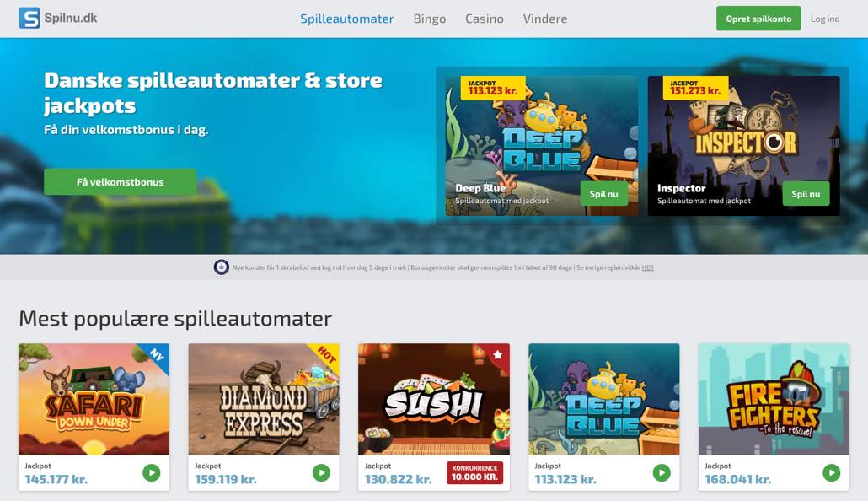Image resolution: width=868 pixels, height=501 pixels.
Task: Start Safari Down Under with its play icon
Action: (x=151, y=472)
